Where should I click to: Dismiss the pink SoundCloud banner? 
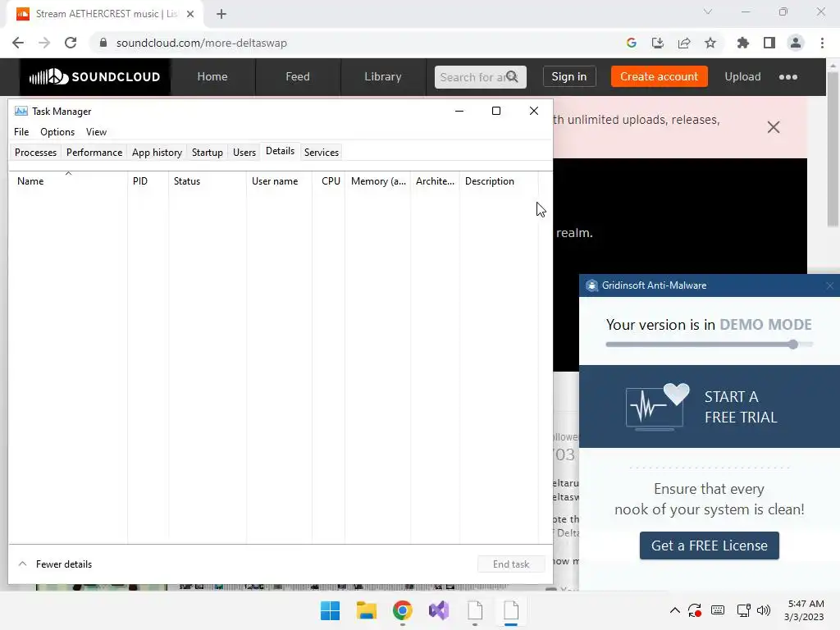[x=773, y=127]
